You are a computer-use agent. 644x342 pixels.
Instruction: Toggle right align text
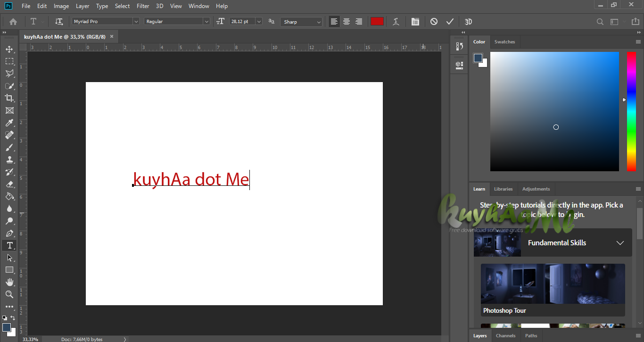pyautogui.click(x=359, y=22)
